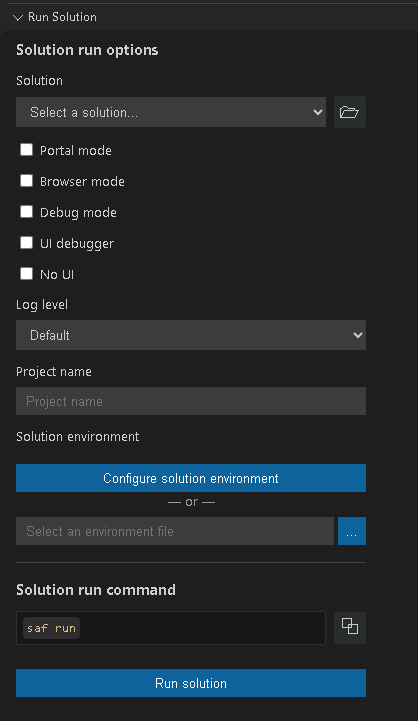The image size is (418, 721).
Task: Click the Run Solution panel header label
Action: click(x=62, y=17)
